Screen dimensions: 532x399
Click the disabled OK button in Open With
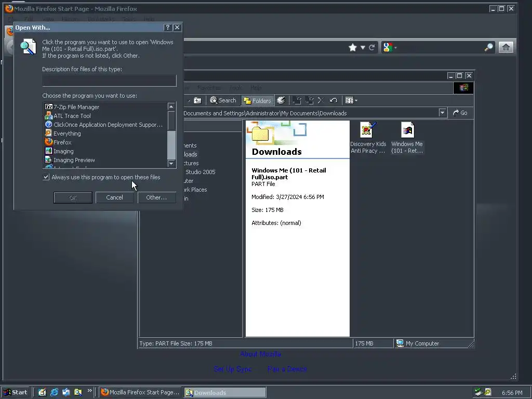[x=73, y=197]
